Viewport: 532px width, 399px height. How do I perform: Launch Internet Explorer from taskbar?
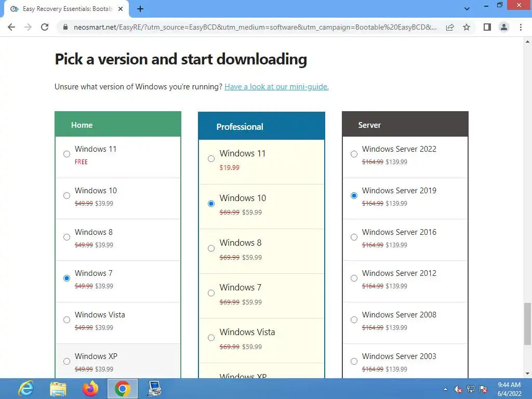click(x=26, y=389)
